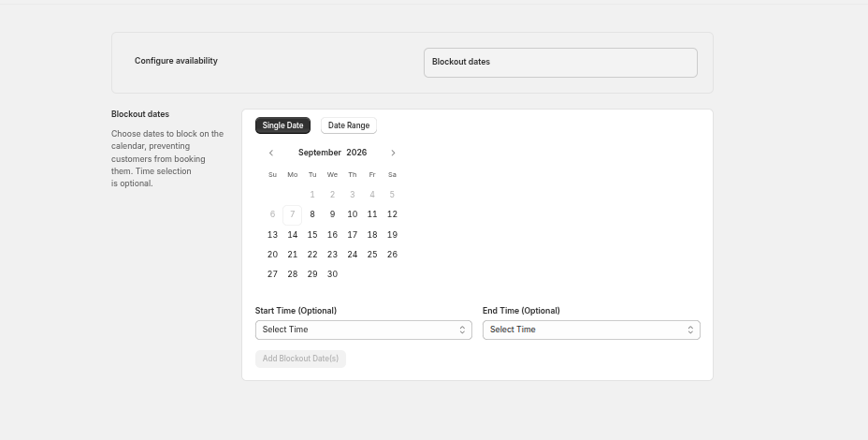
Task: Open Start Time dropdown
Action: [364, 330]
